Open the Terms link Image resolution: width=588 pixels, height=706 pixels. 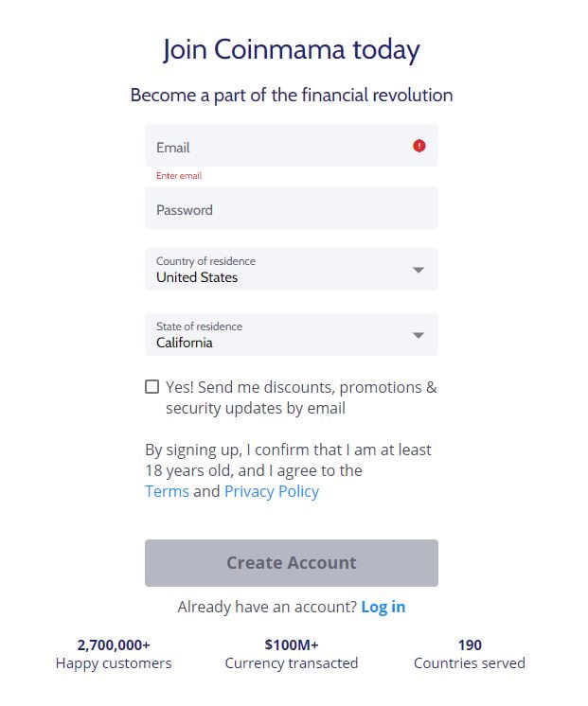click(x=168, y=491)
